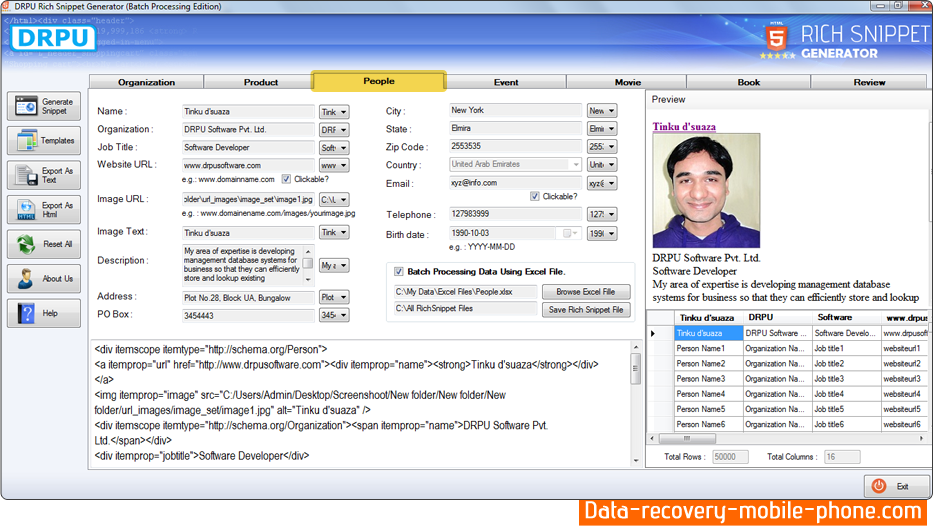
Task: Open the Image URL column mapping dropdown
Action: point(334,200)
